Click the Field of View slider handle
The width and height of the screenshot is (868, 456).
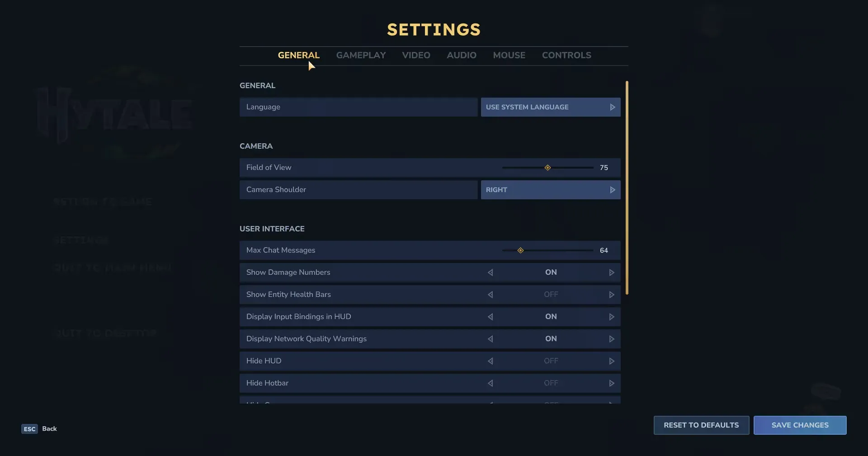click(x=547, y=168)
